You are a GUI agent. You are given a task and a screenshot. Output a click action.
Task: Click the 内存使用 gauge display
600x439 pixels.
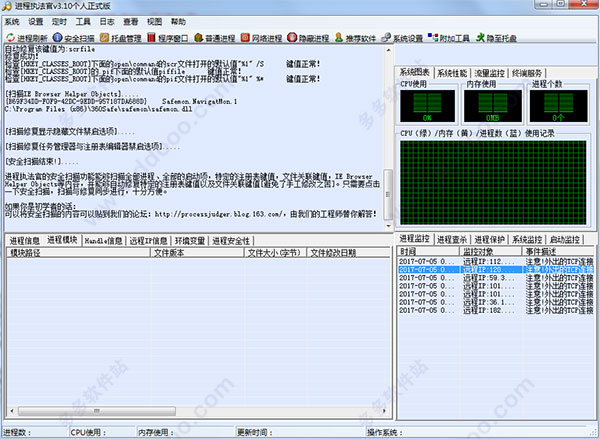492,106
